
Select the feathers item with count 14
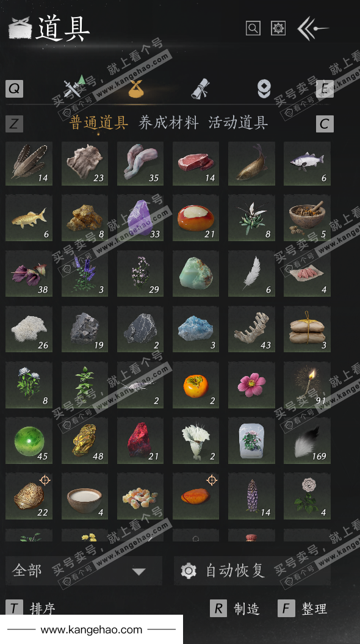pyautogui.click(x=29, y=164)
